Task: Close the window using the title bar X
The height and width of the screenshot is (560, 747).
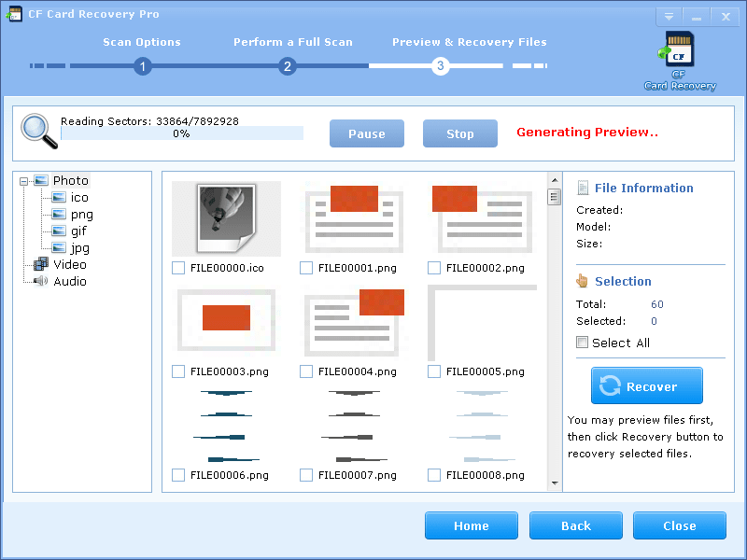Action: pos(726,17)
